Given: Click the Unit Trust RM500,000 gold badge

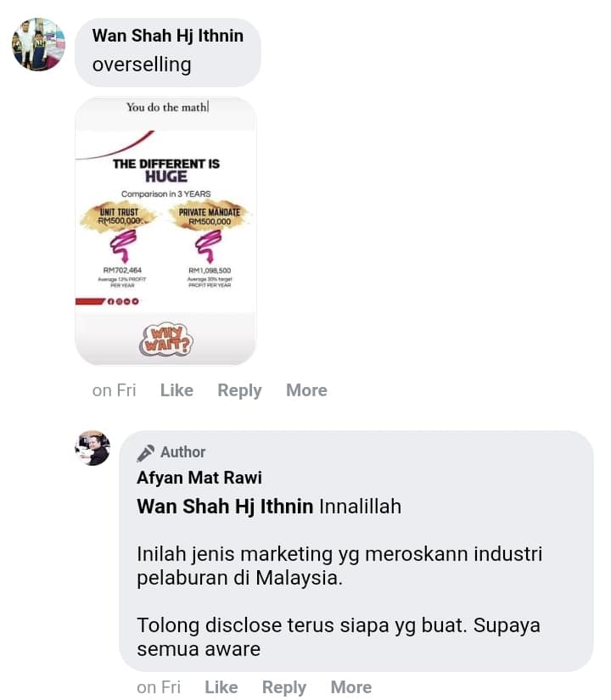Looking at the screenshot, I should tap(119, 217).
